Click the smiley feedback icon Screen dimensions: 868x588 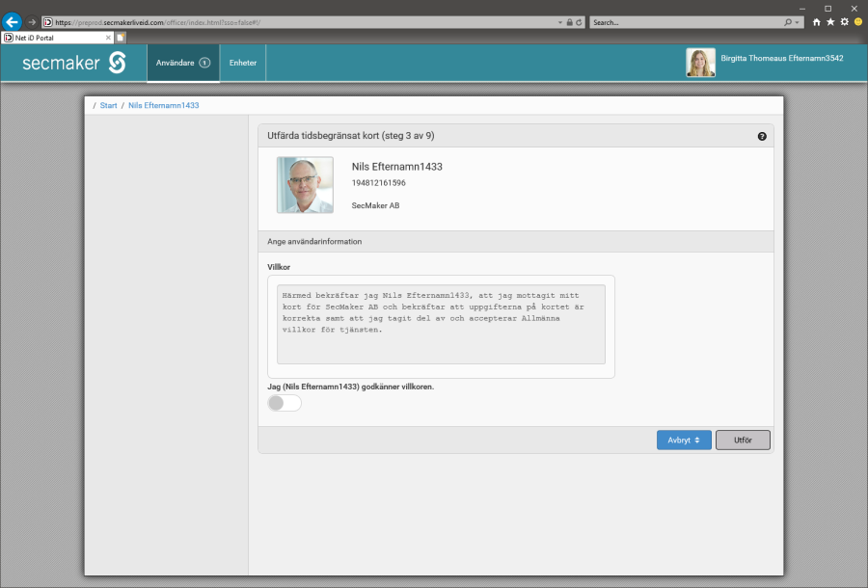(x=858, y=22)
